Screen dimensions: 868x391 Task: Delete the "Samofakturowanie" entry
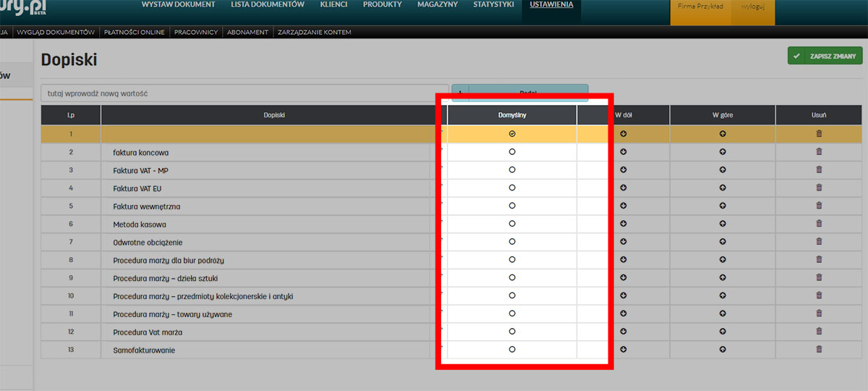(819, 350)
